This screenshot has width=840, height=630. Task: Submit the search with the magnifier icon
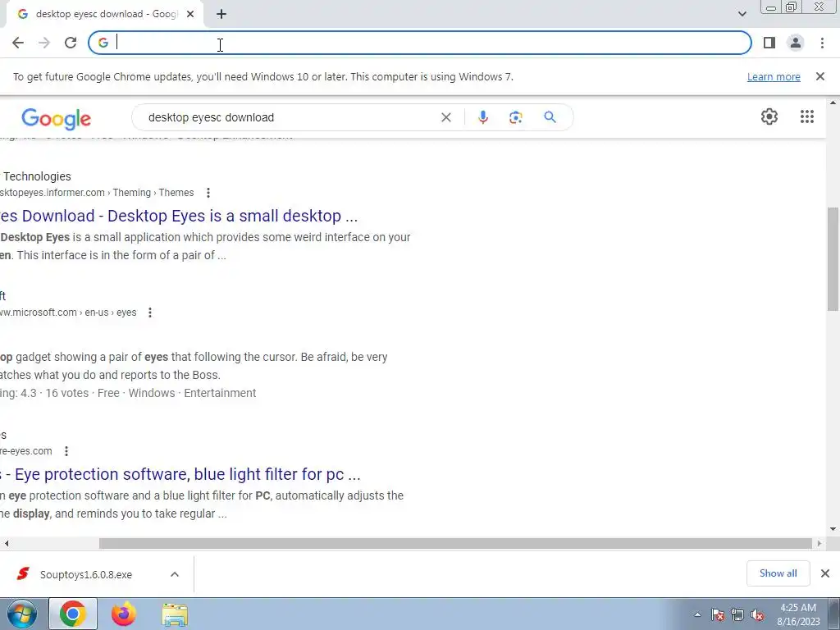(x=550, y=117)
